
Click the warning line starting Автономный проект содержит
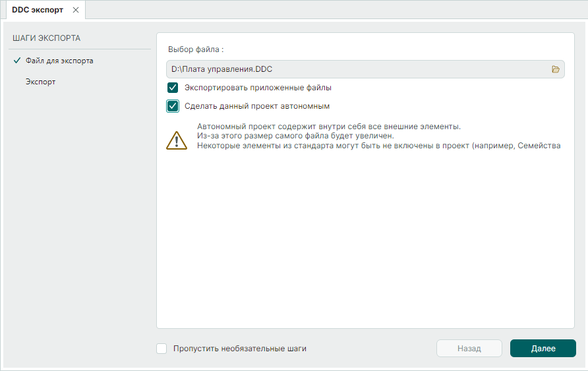pyautogui.click(x=329, y=127)
